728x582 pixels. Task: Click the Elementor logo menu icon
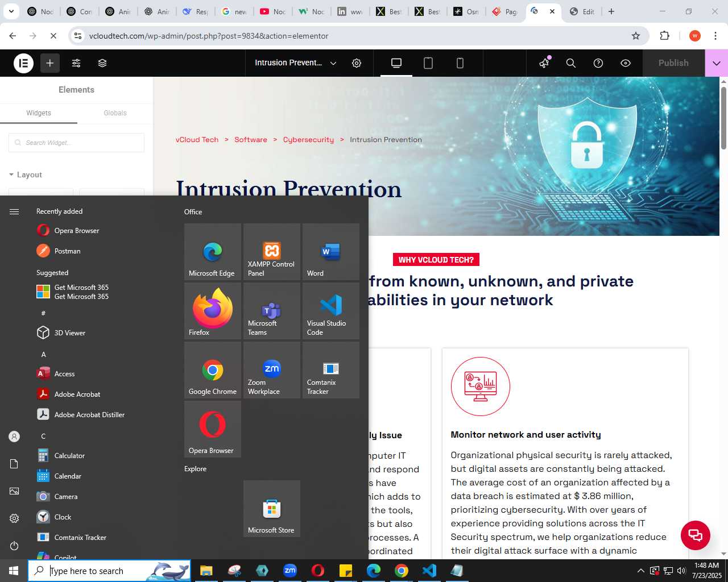(x=23, y=63)
